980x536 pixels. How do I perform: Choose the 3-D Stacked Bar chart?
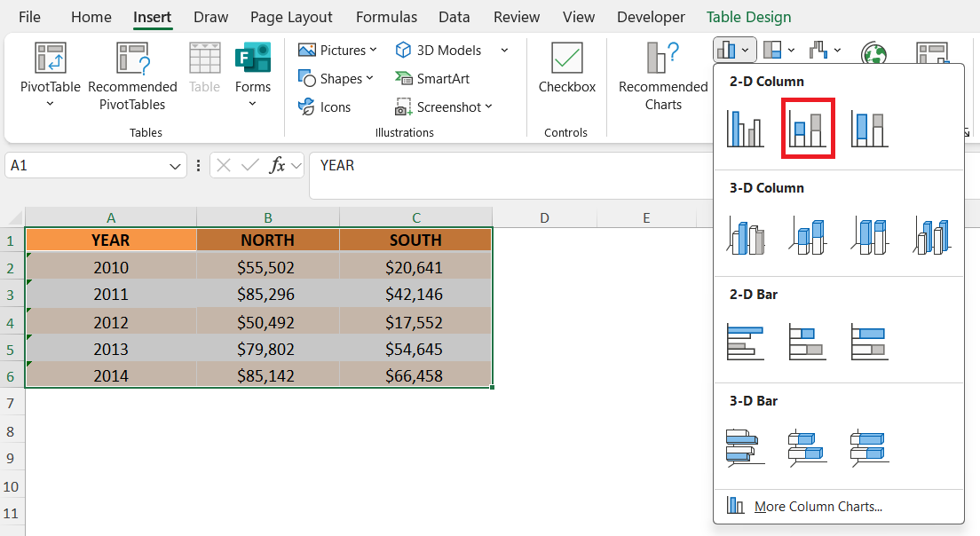pyautogui.click(x=807, y=448)
